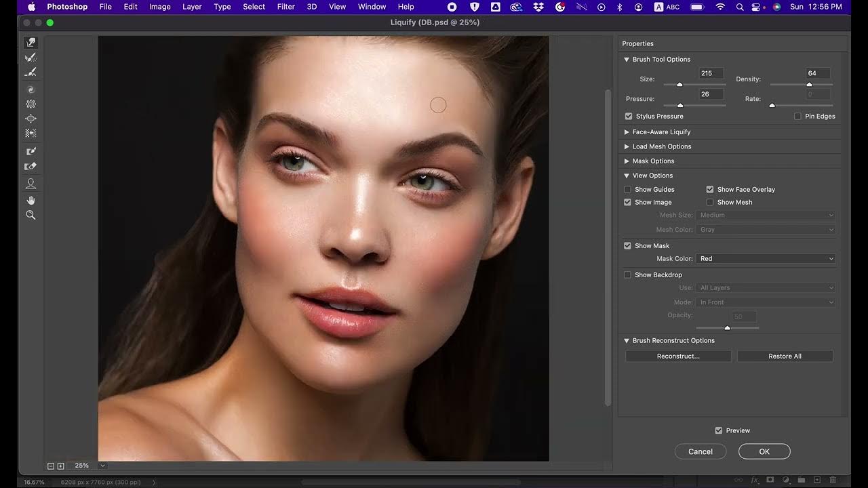
Task: Click the Pressure value field
Action: tap(711, 94)
